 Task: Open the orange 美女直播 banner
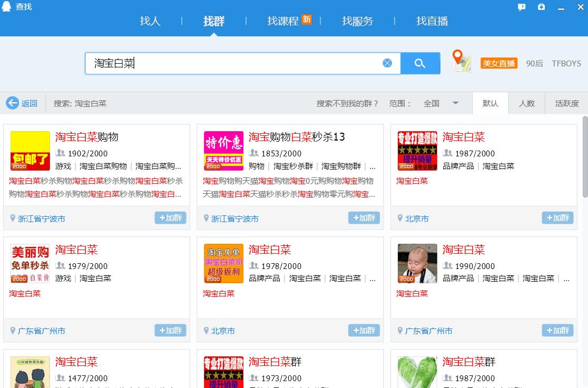coord(498,63)
